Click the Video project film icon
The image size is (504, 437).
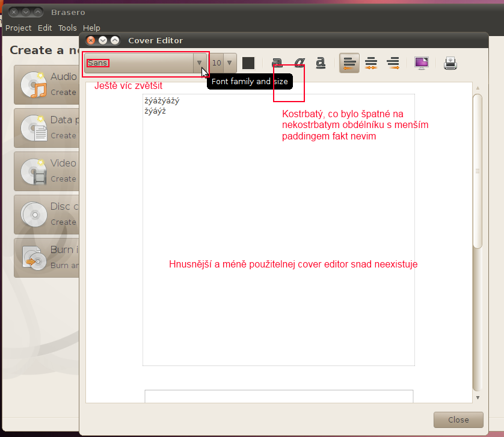[x=33, y=171]
